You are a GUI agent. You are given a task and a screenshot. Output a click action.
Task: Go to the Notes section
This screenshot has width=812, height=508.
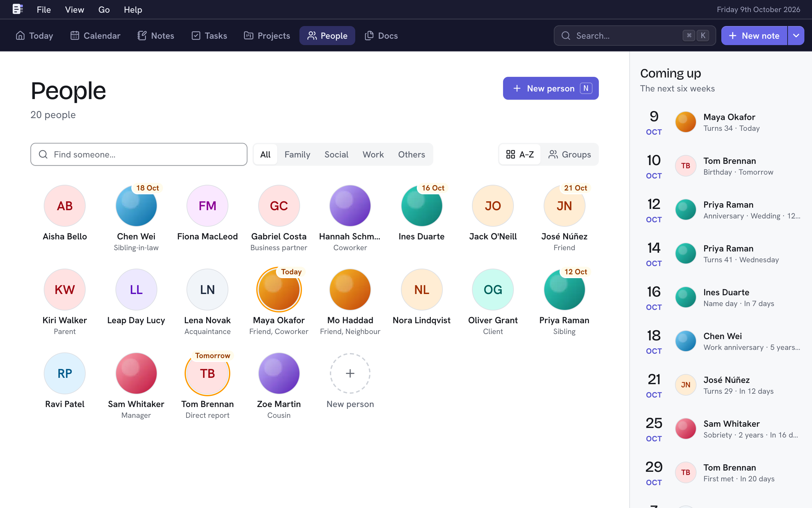click(x=156, y=36)
